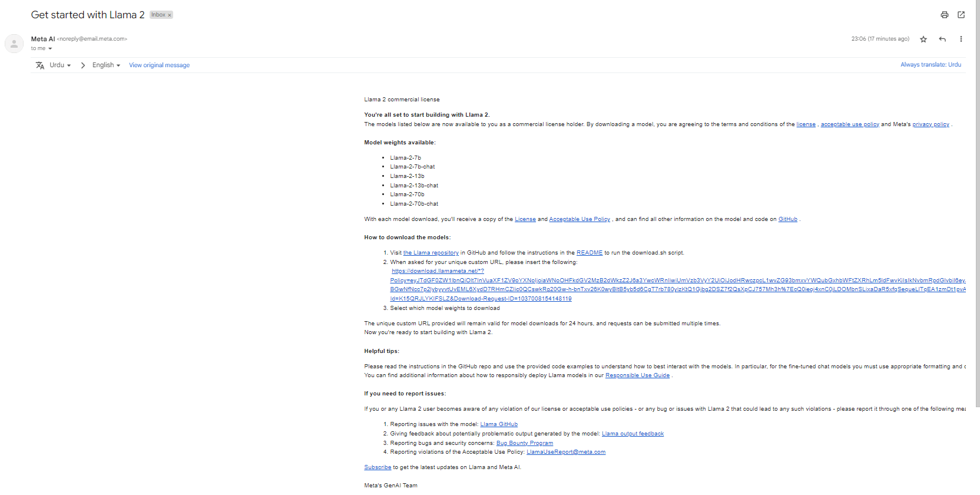Screen dimensions: 980x495
Task: Click the vertical scrollbar on the right
Action: coord(978,203)
